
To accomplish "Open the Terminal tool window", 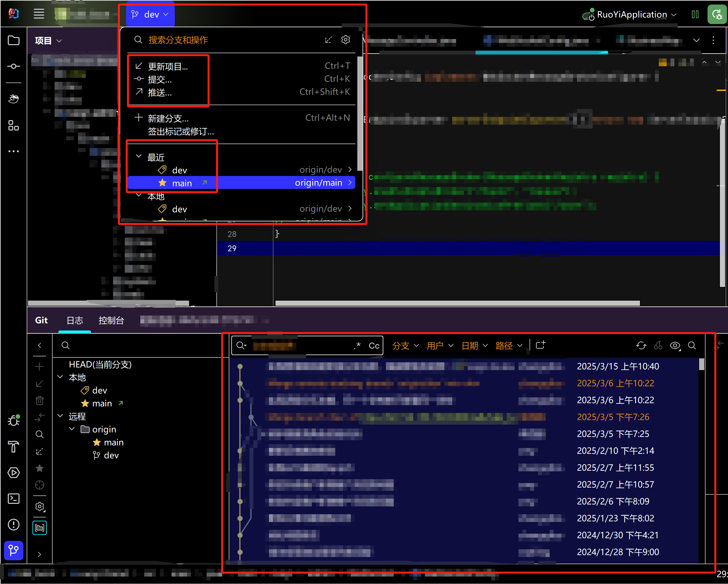I will tap(14, 499).
